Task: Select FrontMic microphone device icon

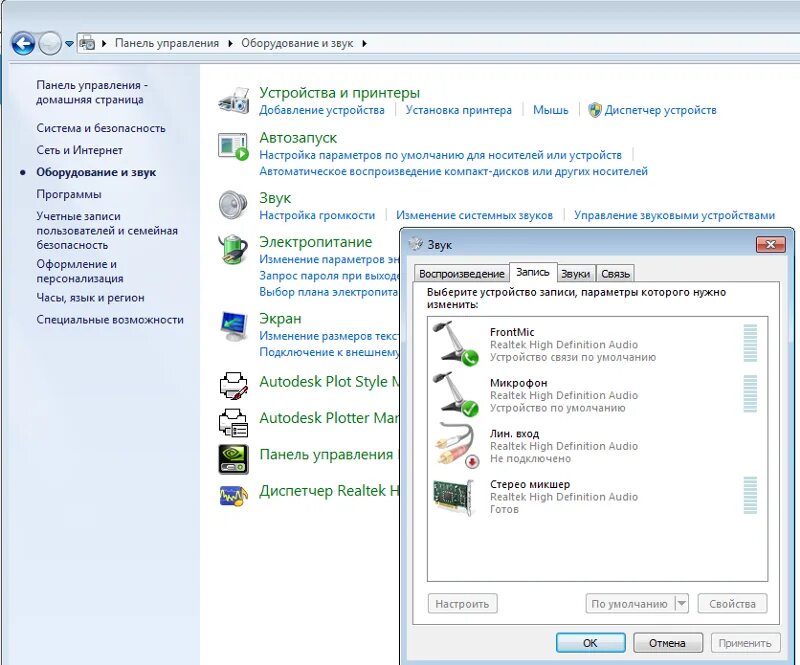Action: 456,343
